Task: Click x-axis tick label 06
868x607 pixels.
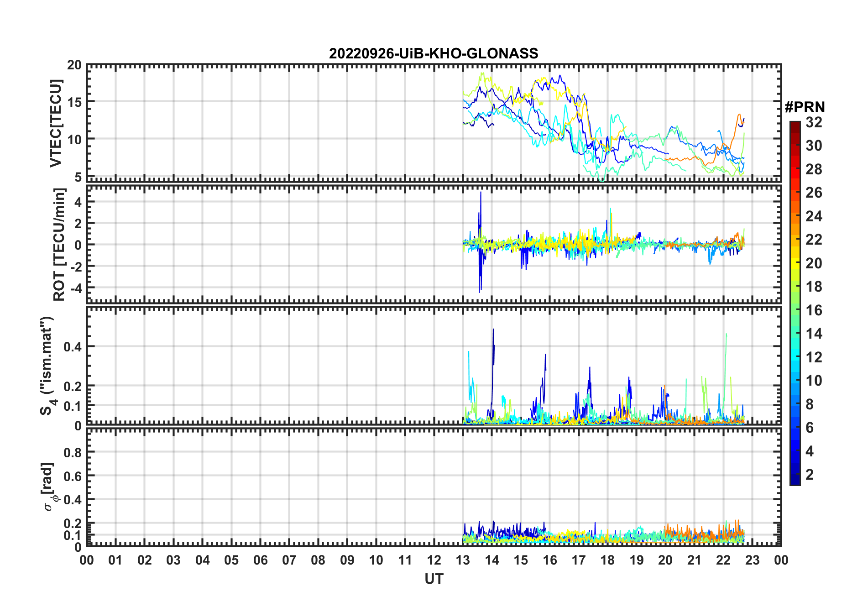Action: [261, 560]
